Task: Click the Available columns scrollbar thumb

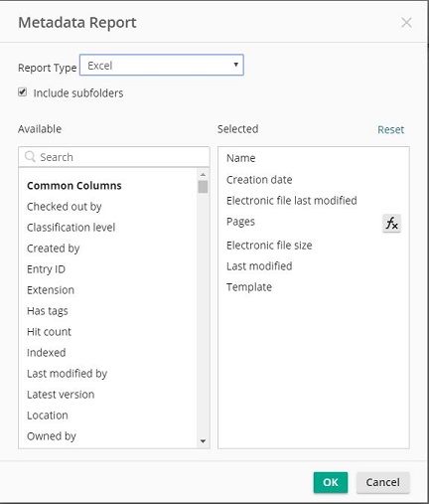Action: [203, 187]
